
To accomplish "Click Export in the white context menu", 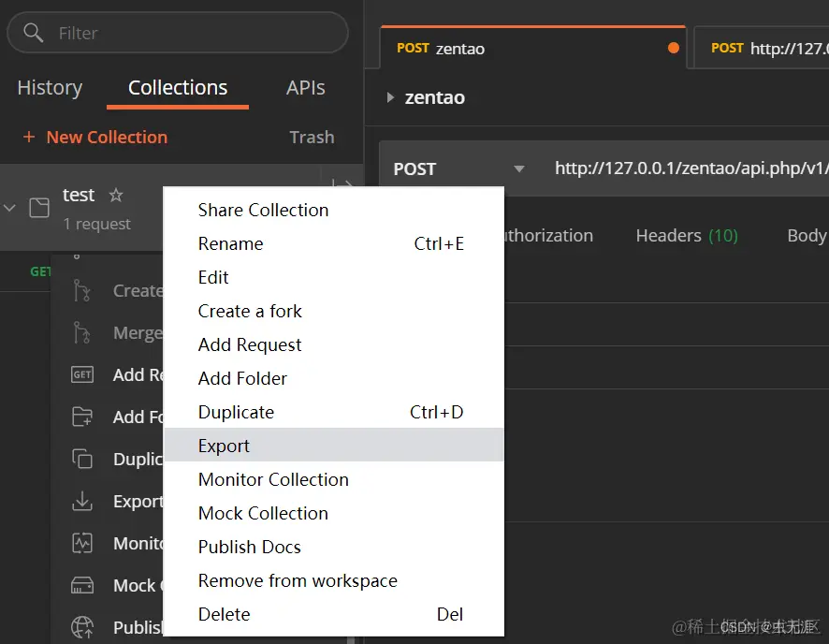I will [334, 445].
